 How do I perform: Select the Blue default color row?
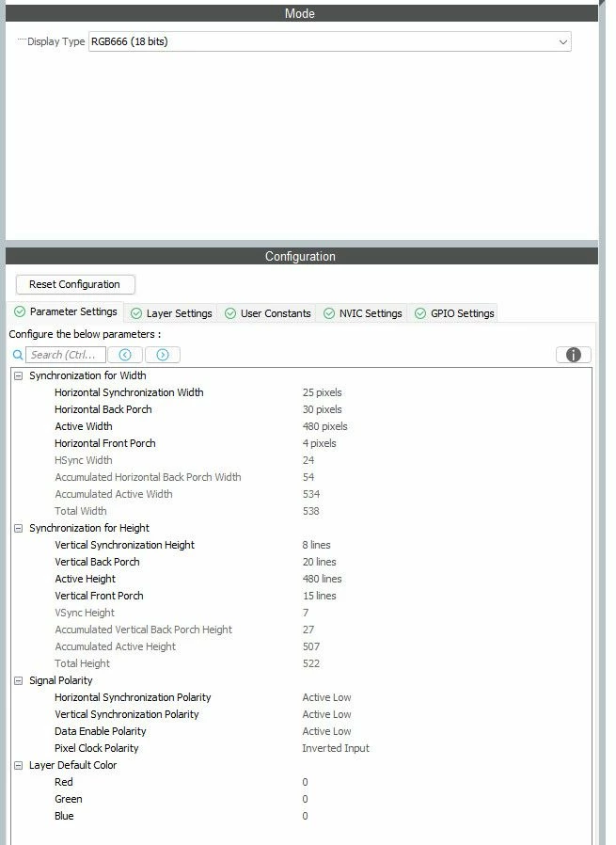click(x=302, y=816)
